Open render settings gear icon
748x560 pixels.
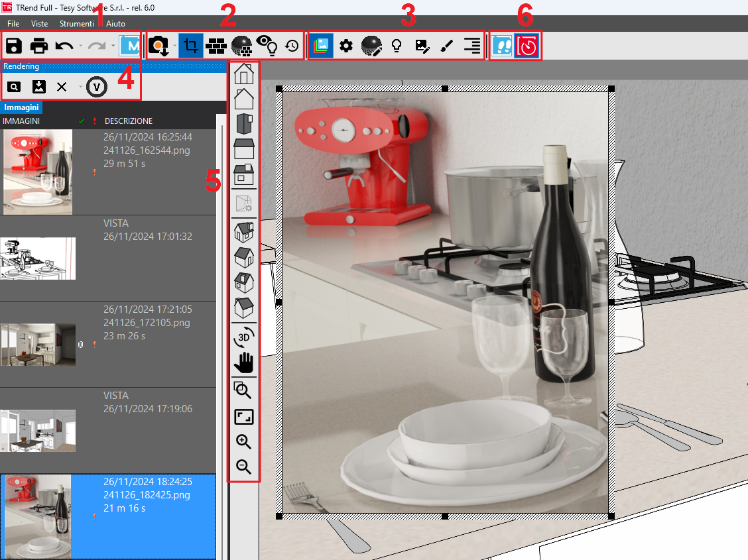click(x=345, y=46)
